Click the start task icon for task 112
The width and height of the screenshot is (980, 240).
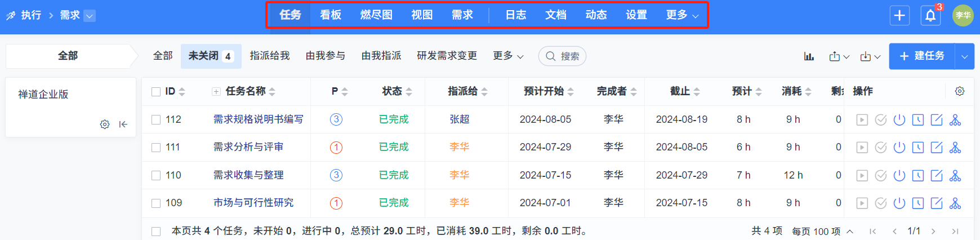pyautogui.click(x=862, y=119)
